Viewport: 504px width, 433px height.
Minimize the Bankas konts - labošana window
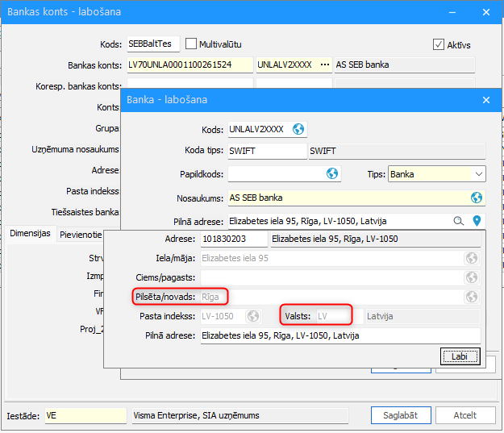[x=452, y=12]
